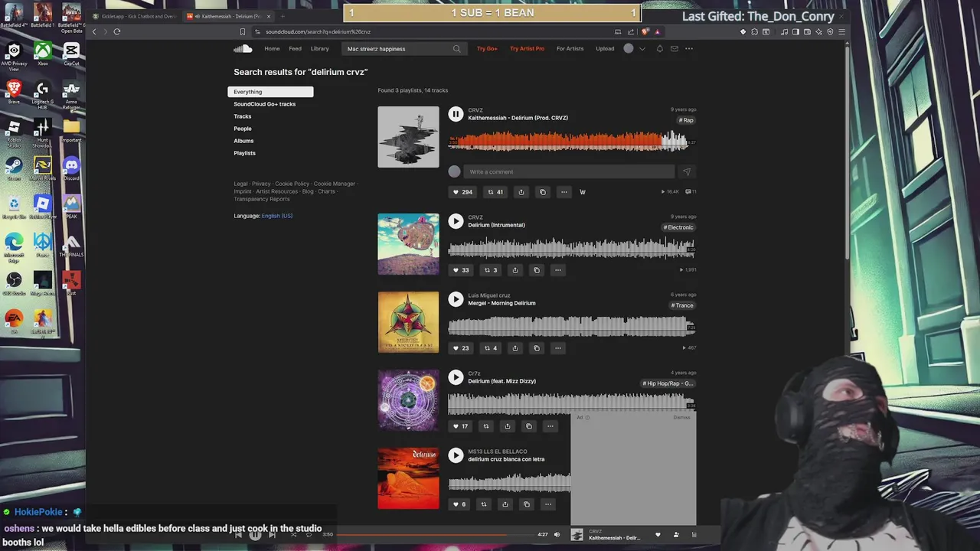Share the Mergel - Morning Delirium track

pos(515,348)
